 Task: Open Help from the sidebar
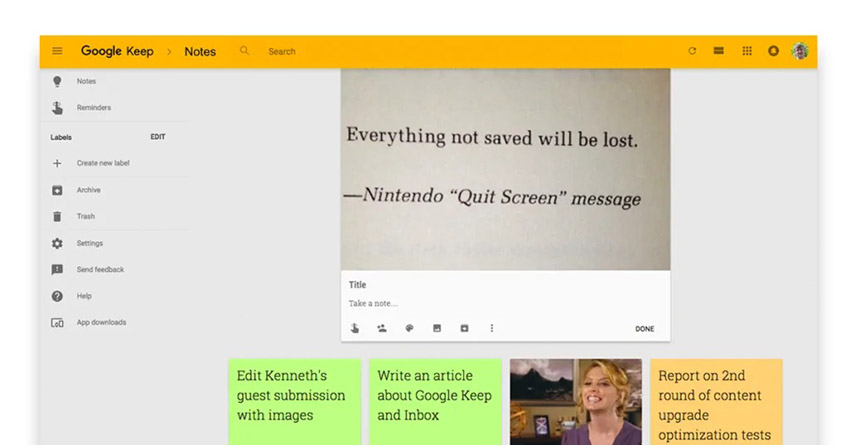84,296
